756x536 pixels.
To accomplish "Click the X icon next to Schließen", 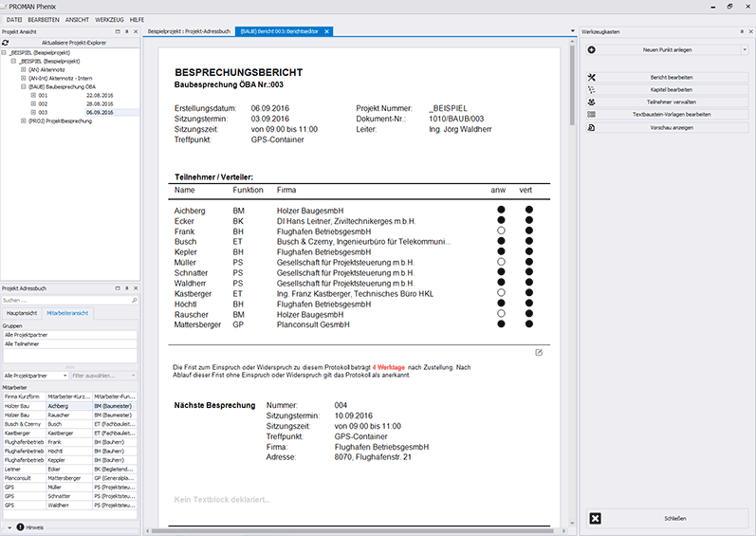I will [596, 519].
